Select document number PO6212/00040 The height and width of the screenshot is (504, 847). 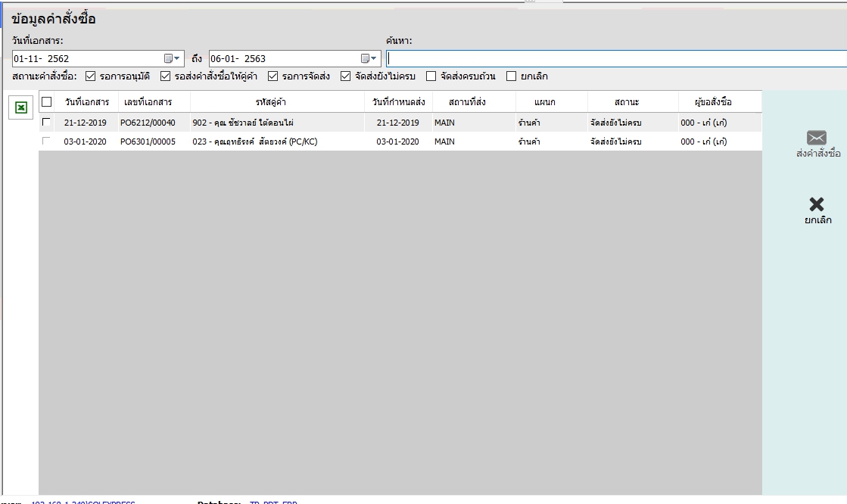tap(148, 123)
